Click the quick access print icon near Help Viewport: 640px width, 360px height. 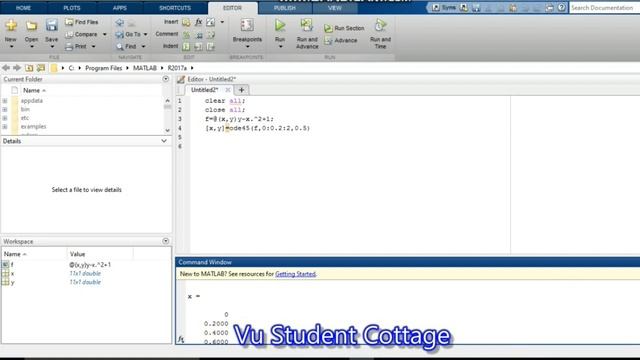tap(549, 8)
